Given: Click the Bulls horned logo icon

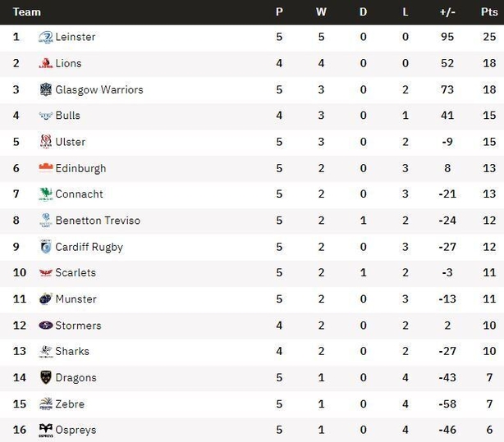Looking at the screenshot, I should click(x=46, y=116).
